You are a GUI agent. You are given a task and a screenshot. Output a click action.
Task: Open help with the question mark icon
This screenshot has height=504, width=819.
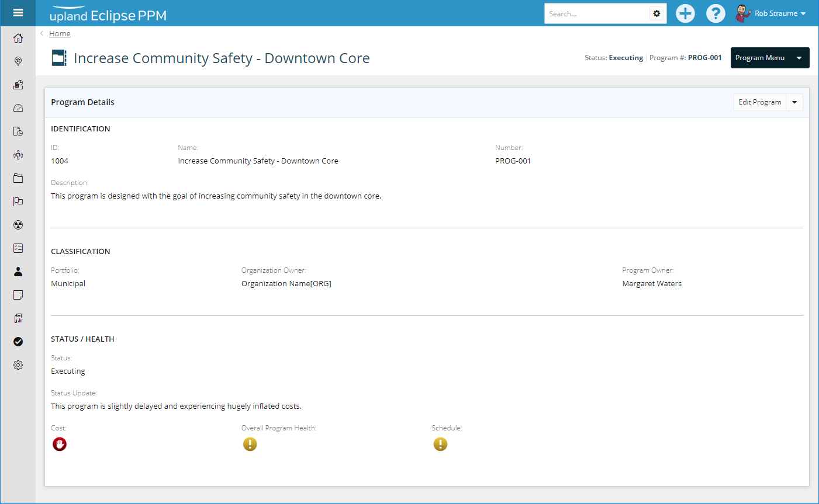716,13
